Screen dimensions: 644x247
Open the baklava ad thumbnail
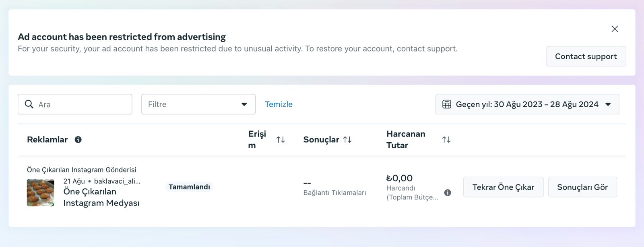[41, 193]
